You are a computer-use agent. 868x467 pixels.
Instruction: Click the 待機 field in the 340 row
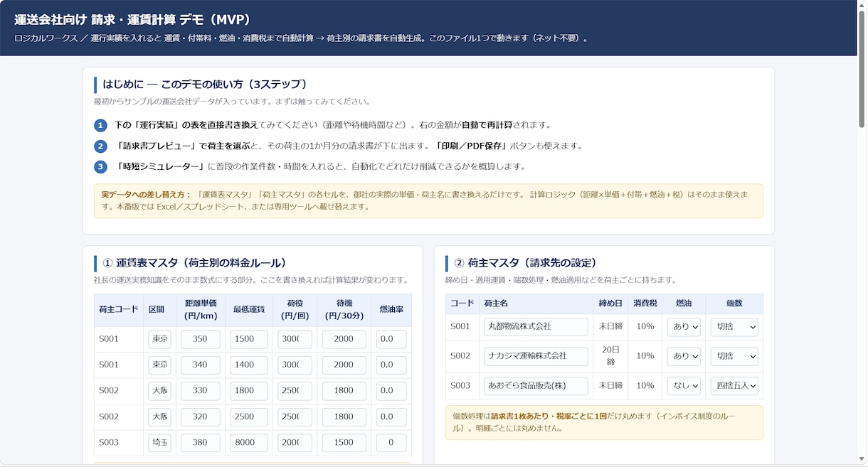click(x=344, y=365)
